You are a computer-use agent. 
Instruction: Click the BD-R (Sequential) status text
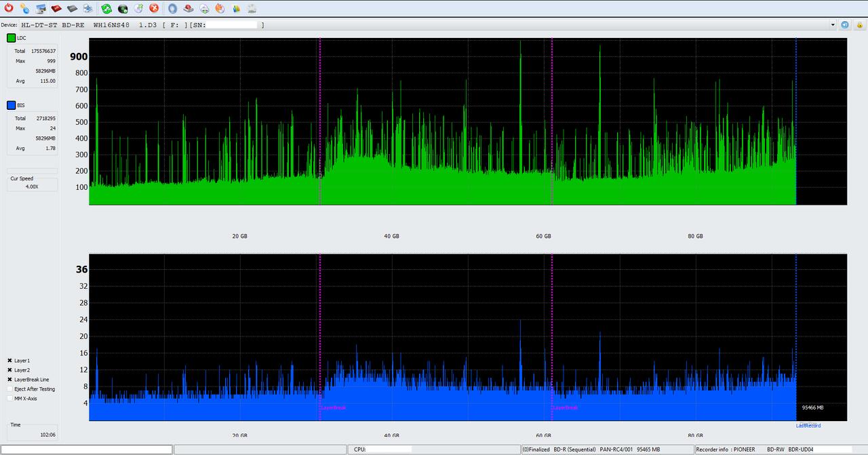click(x=575, y=450)
